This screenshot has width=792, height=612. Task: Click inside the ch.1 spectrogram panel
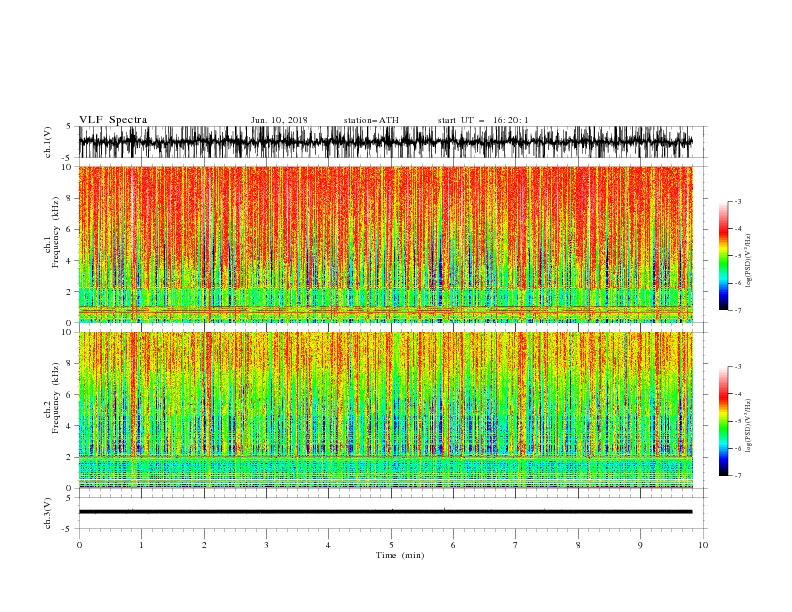pos(385,244)
